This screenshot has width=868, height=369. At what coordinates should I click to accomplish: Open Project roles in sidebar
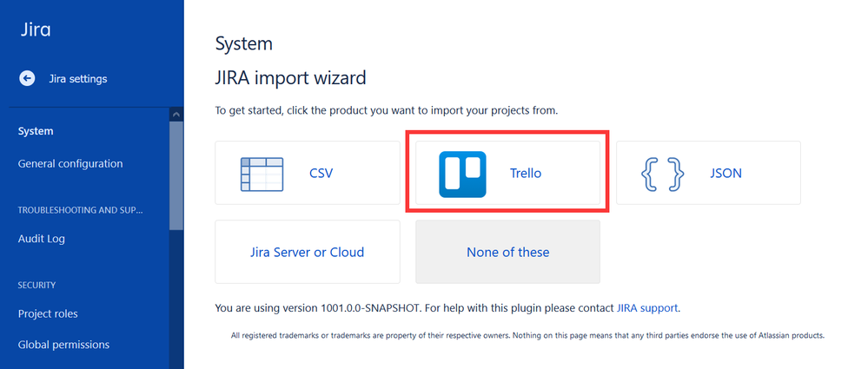click(x=48, y=313)
